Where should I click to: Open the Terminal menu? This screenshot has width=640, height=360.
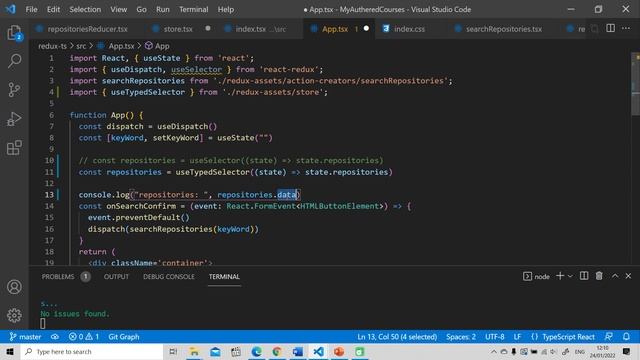point(193,9)
